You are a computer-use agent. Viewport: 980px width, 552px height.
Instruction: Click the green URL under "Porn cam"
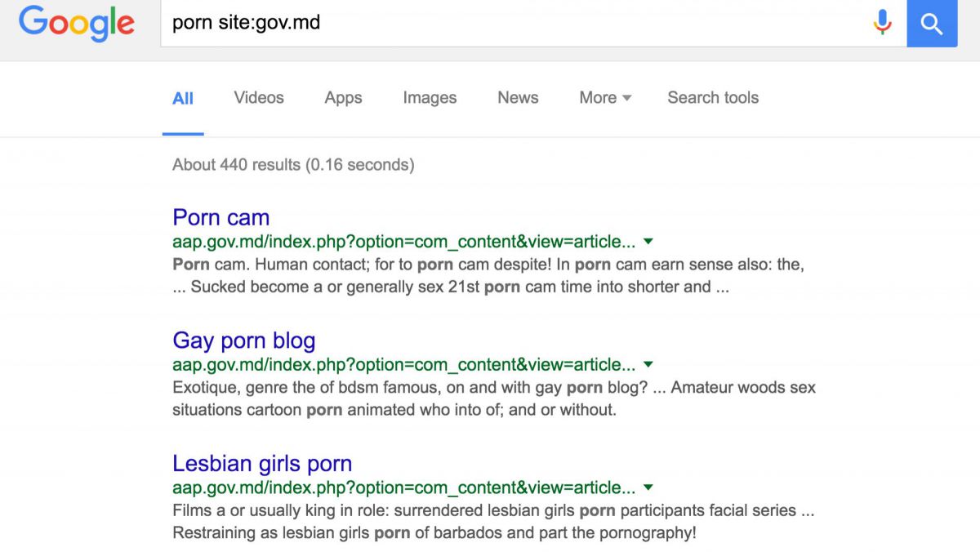(403, 242)
